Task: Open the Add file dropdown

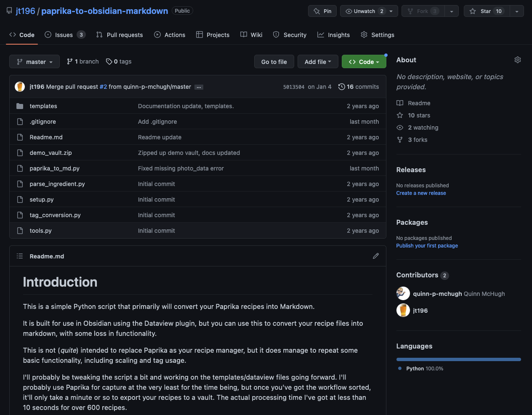Action: tap(318, 61)
